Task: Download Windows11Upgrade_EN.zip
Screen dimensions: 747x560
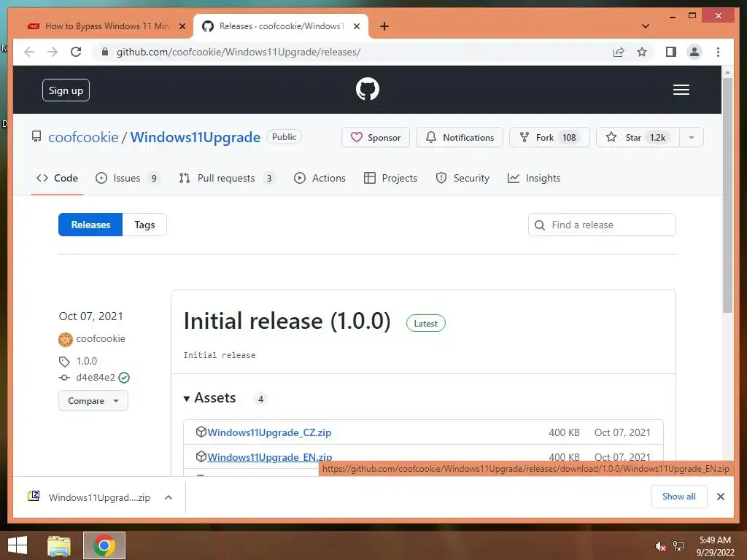Action: 270,456
